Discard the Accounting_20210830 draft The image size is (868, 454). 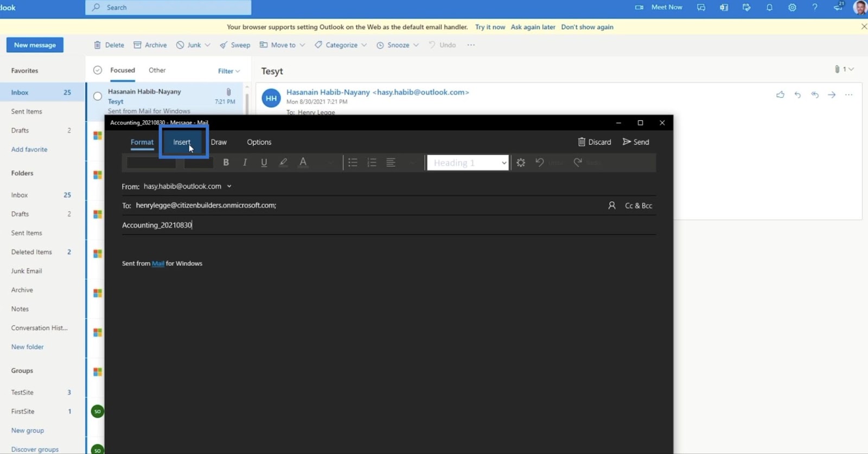(595, 142)
